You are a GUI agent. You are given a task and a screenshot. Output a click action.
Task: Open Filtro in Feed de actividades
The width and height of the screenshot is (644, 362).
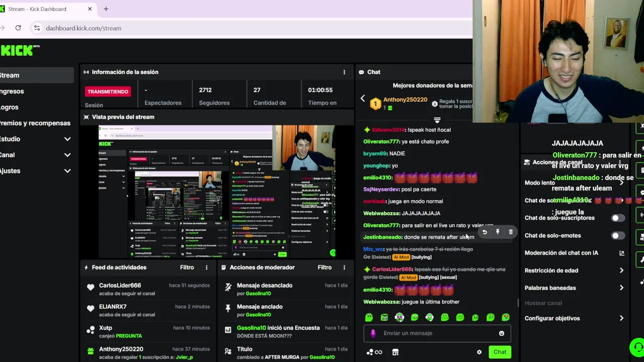(x=187, y=267)
